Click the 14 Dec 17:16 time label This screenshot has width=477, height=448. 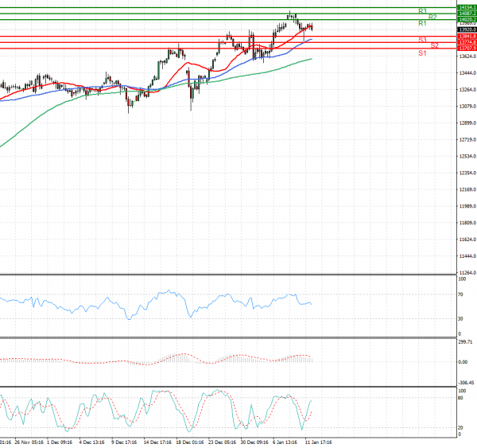157,442
